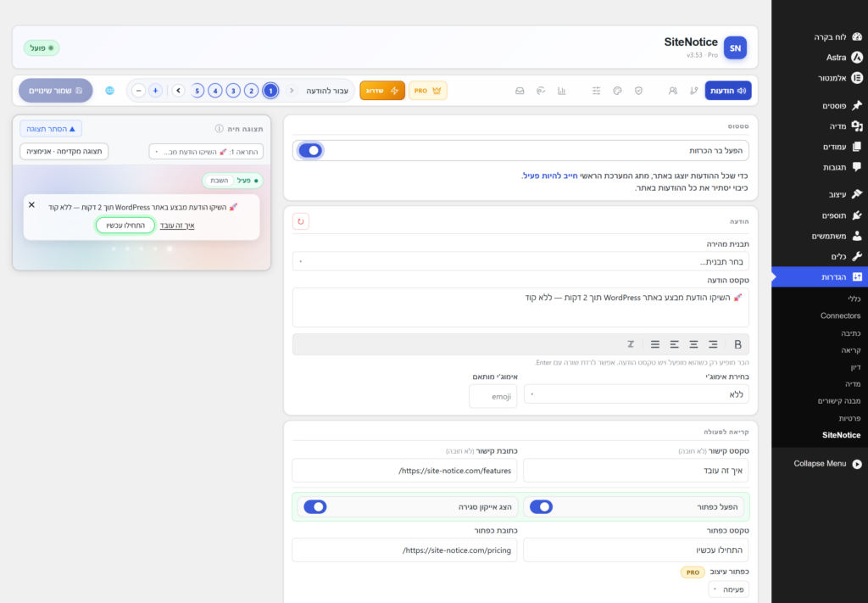This screenshot has height=603, width=868.
Task: Click the next-notice chevron beside circle 5
Action: point(178,90)
